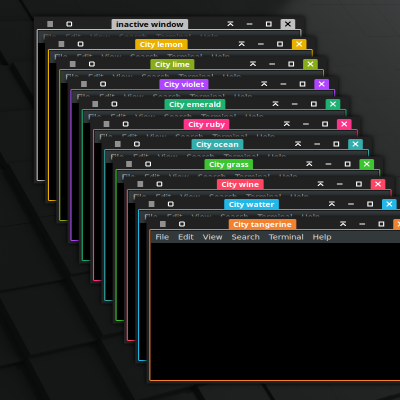
Task: Minimize the City watter window
Action: click(351, 204)
